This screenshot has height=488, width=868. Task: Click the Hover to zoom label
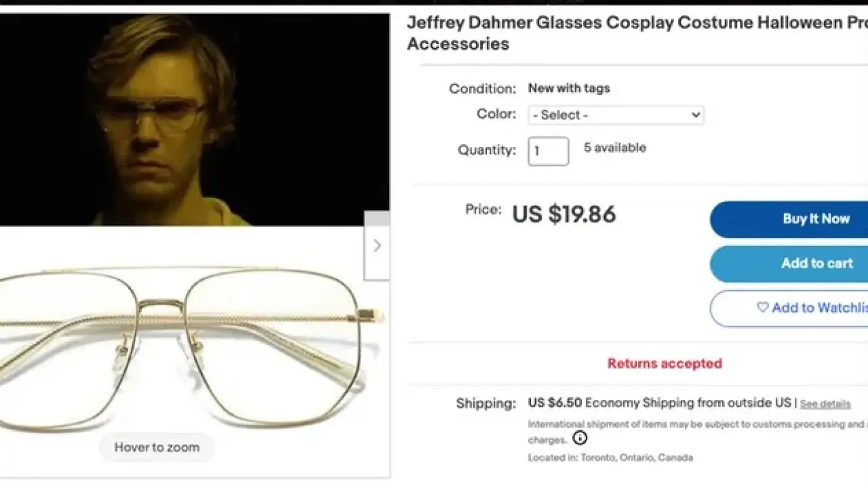pos(157,447)
